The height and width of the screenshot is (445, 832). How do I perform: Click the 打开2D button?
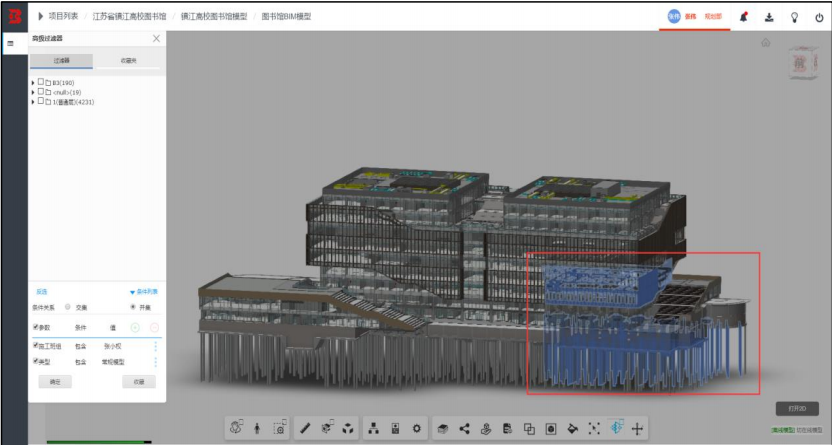(797, 408)
